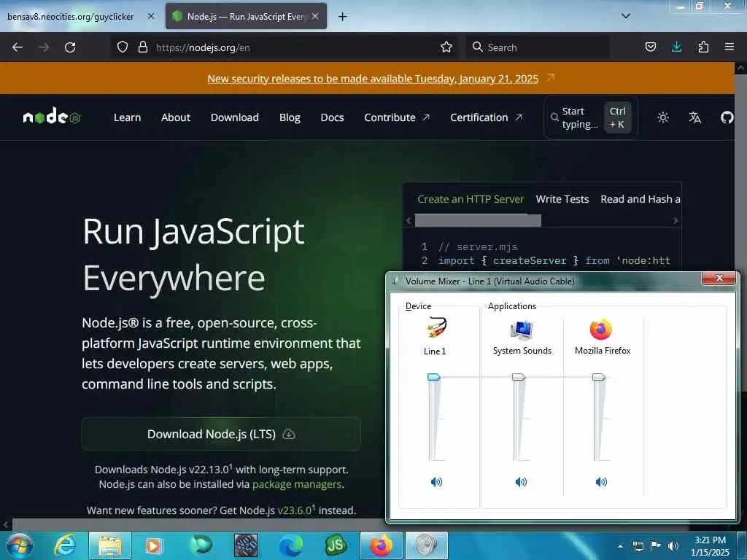Screen dimensions: 747x560
Task: Open the security releases announcement link
Action: pyautogui.click(x=373, y=79)
